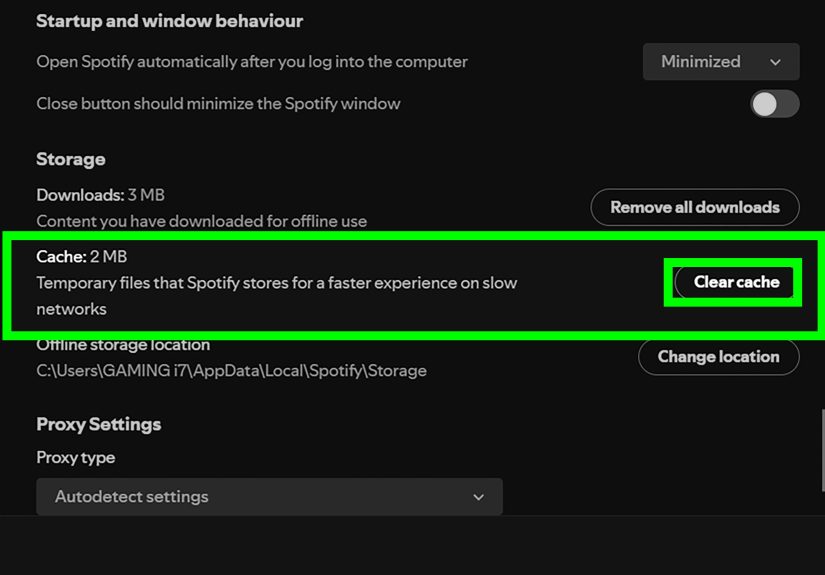Screen dimensions: 825x575
Task: Open the Minimized startup dropdown
Action: 721,62
